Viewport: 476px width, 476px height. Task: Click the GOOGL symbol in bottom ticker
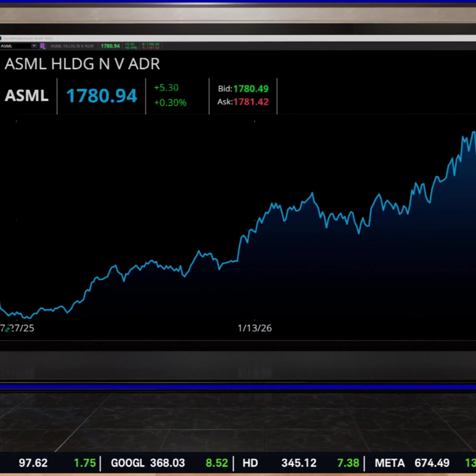tap(128, 463)
